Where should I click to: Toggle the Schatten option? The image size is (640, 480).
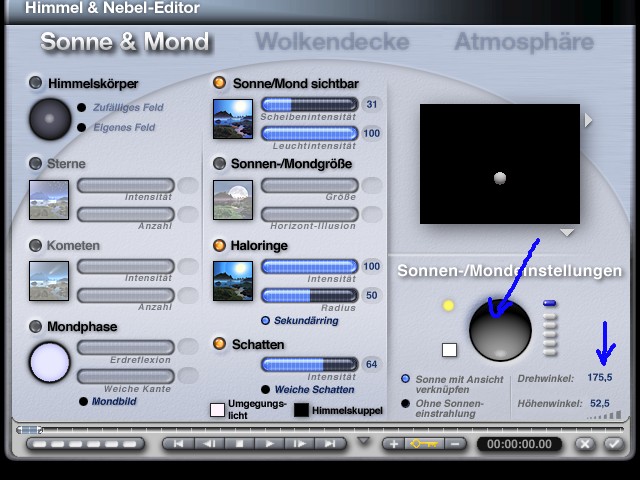click(x=219, y=344)
